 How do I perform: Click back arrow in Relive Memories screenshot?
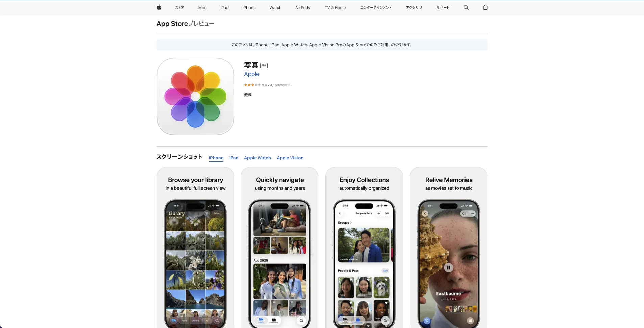[425, 214]
